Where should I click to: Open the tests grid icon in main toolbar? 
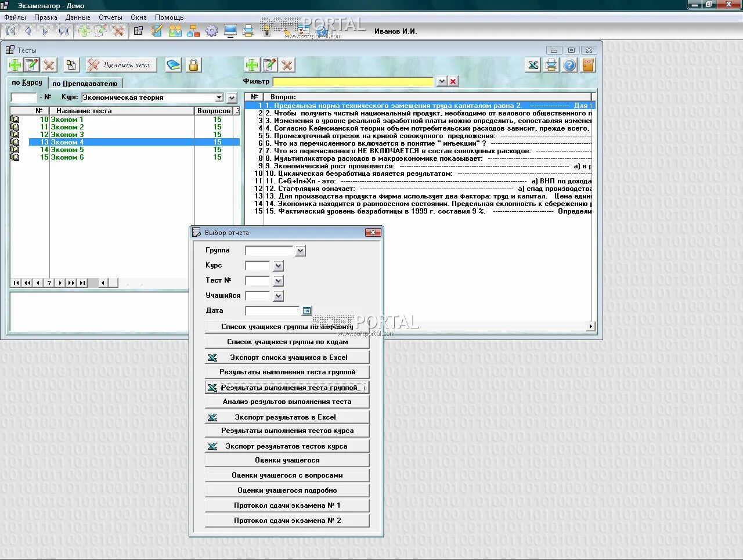[x=138, y=31]
